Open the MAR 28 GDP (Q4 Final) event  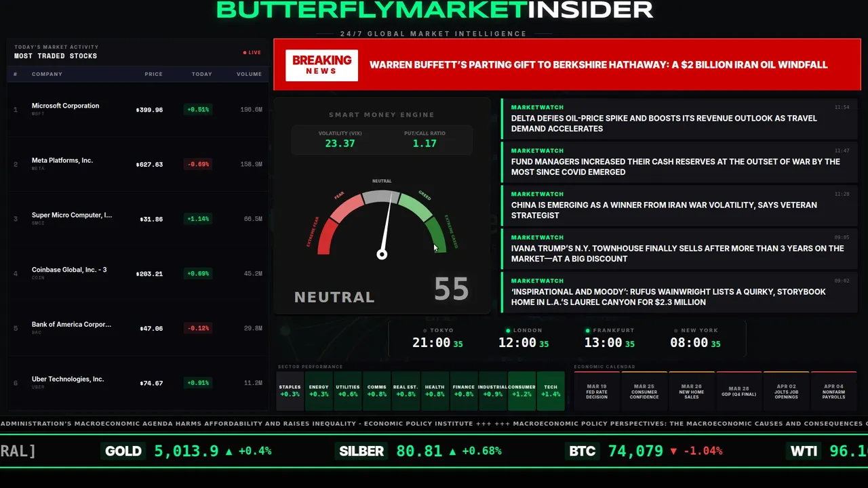point(739,391)
